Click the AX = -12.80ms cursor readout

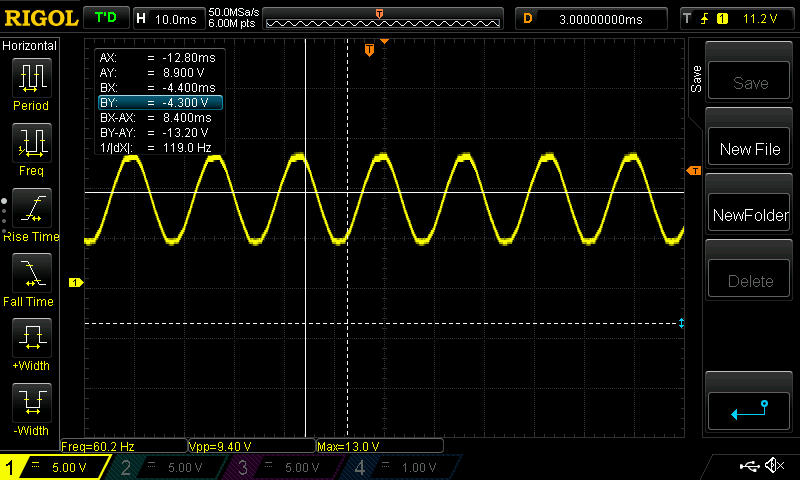pos(158,58)
